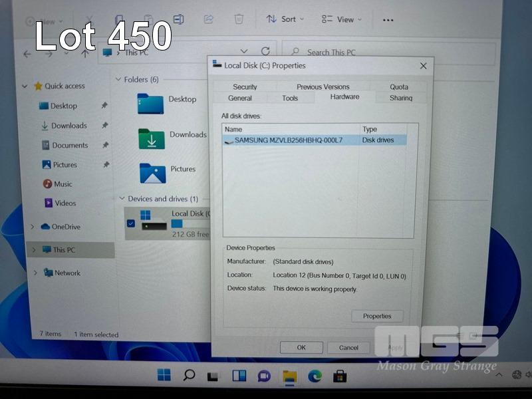Open Microsoft Store from the taskbar

(x=340, y=376)
